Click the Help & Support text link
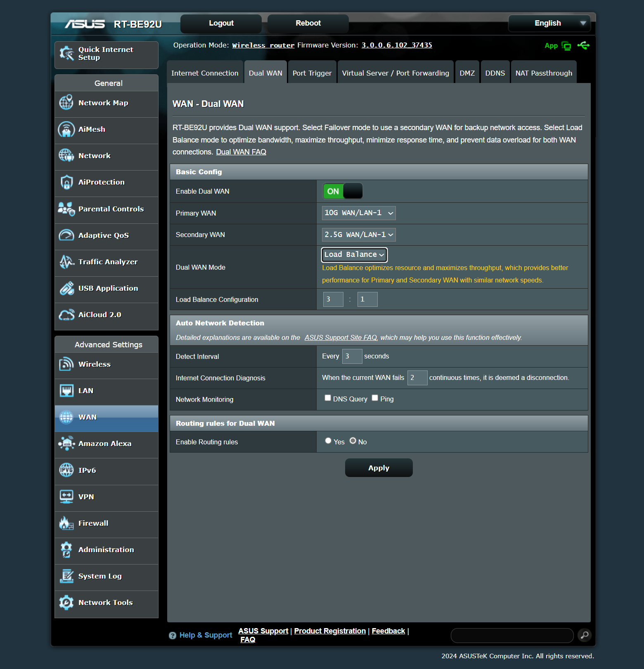Screen dimensions: 644x669 pos(206,635)
